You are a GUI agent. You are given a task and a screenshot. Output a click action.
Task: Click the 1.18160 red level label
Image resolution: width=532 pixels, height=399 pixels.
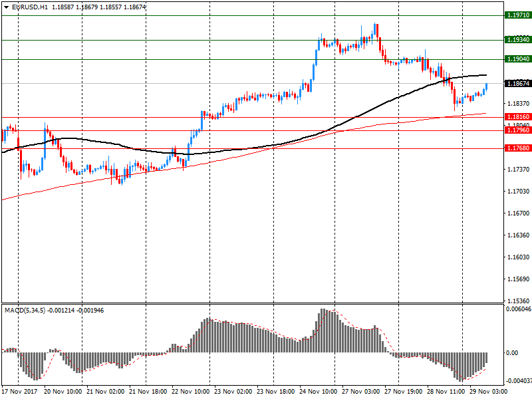518,117
